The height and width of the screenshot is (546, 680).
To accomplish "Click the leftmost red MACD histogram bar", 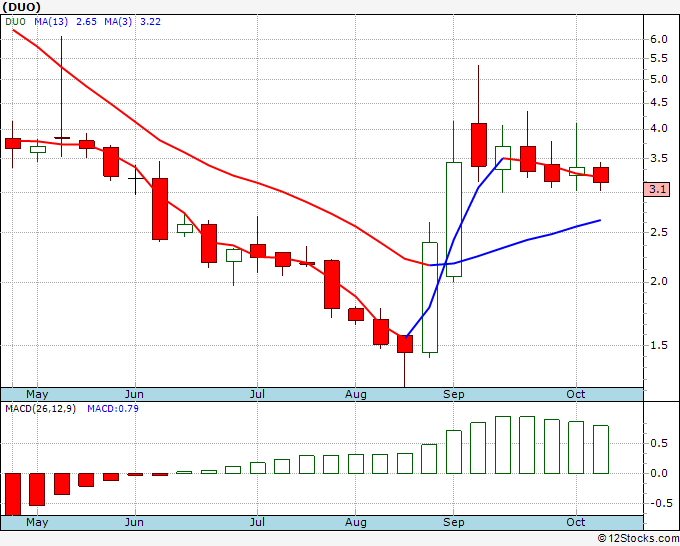I will [13, 494].
